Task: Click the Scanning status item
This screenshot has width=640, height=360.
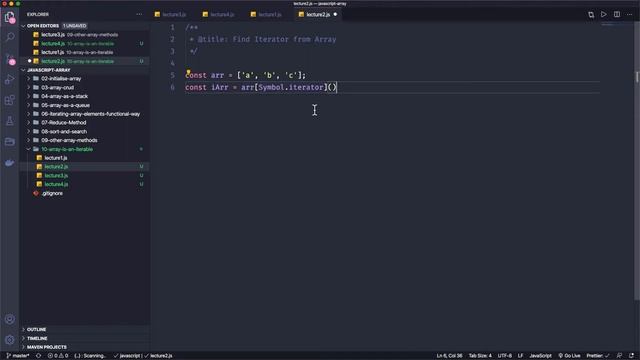Action: 90,356
